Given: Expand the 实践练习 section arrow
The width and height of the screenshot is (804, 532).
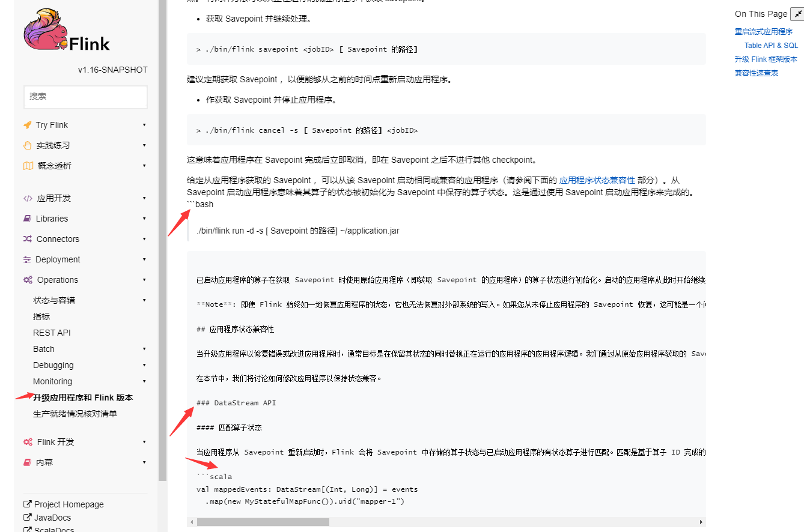Looking at the screenshot, I should (x=144, y=145).
